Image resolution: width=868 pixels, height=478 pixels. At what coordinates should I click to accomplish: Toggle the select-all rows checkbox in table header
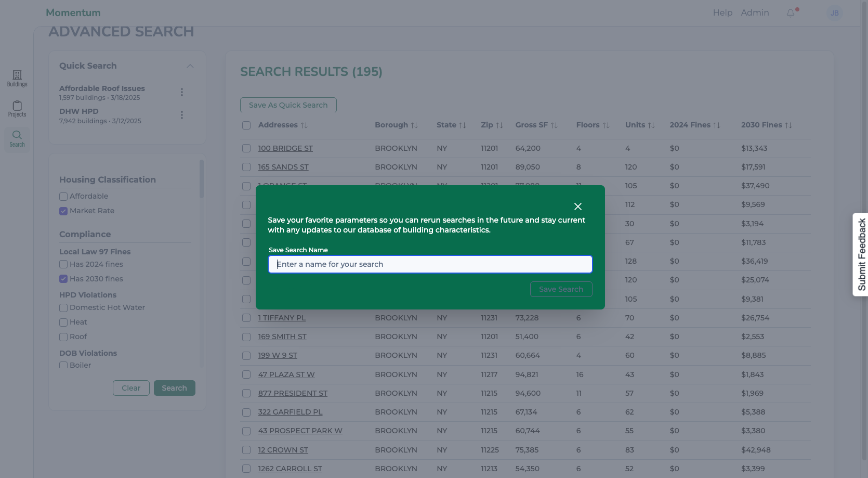pos(246,125)
